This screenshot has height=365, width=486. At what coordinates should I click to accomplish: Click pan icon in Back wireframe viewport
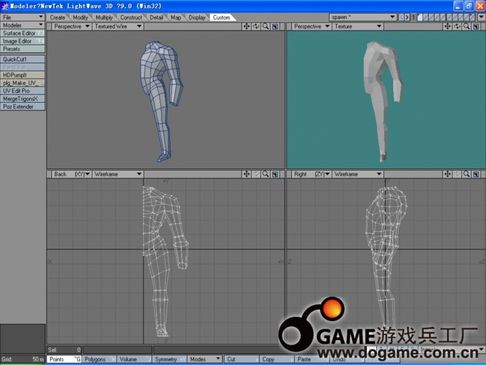pyautogui.click(x=246, y=174)
